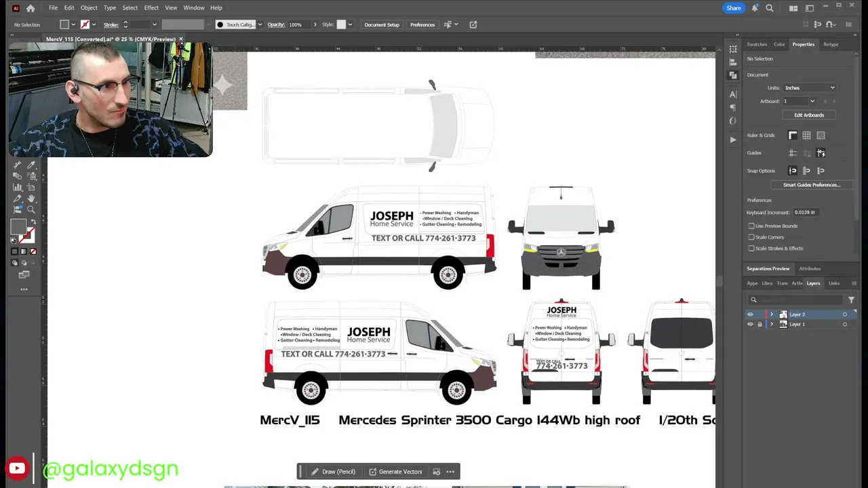Click the Document Setup button
Image resolution: width=868 pixels, height=488 pixels.
[382, 24]
